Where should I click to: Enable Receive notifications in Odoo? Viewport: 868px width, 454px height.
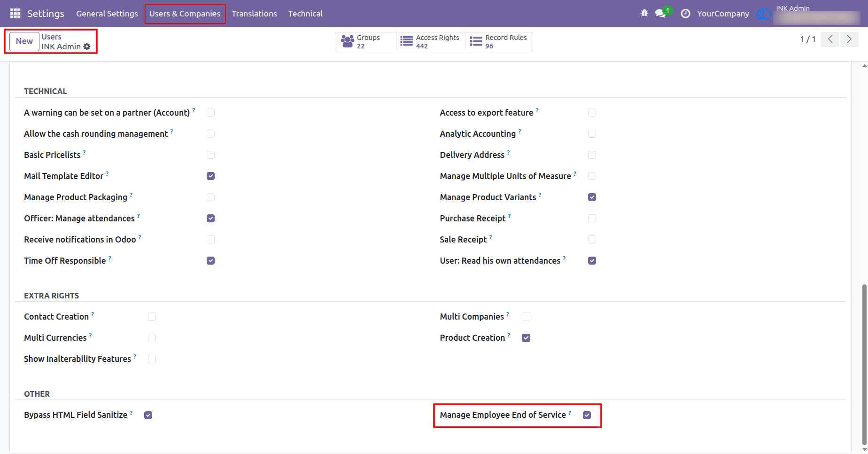[210, 240]
